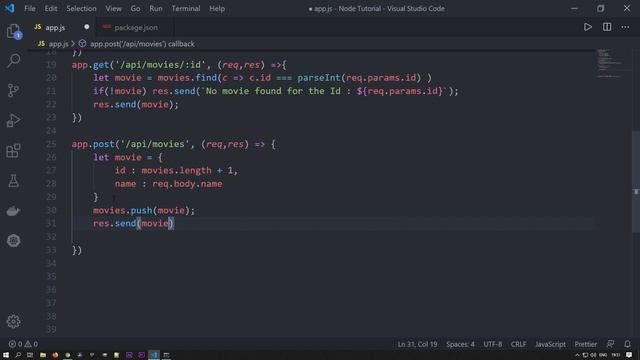This screenshot has width=640, height=360.
Task: Open the Explorer view in activity bar
Action: tap(13, 31)
